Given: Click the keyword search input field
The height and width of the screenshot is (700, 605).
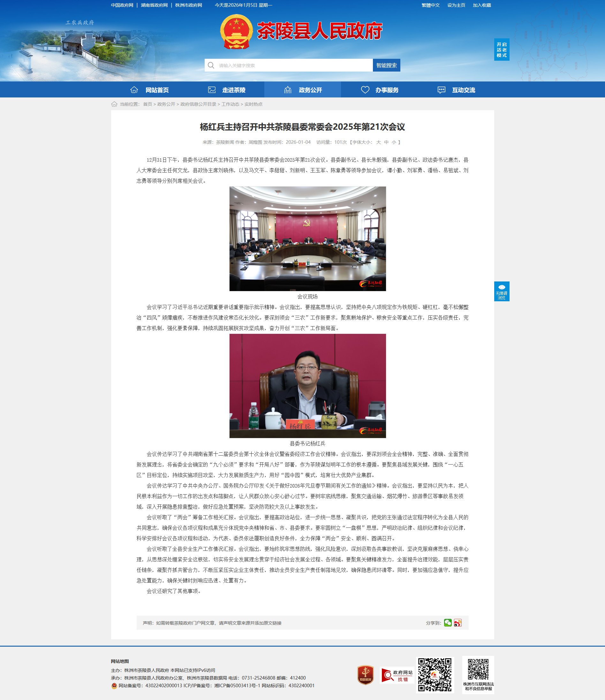Looking at the screenshot, I should [294, 65].
